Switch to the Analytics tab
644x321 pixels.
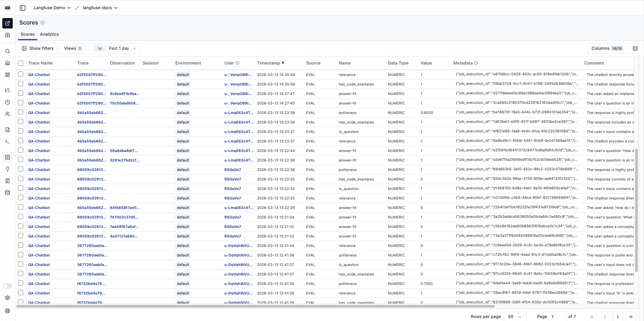pyautogui.click(x=49, y=34)
